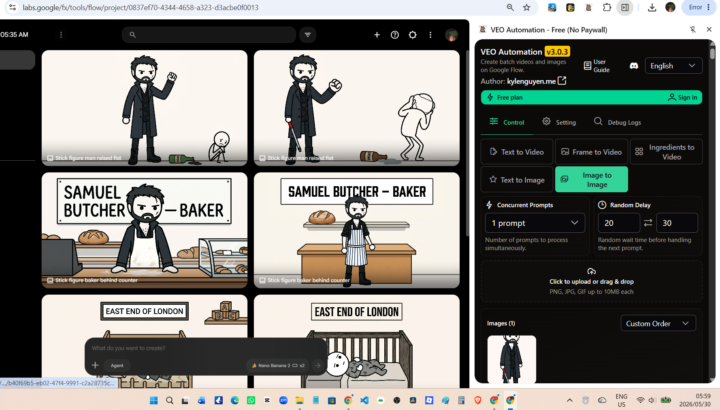Click the Agent button in prompt box

pos(117,365)
